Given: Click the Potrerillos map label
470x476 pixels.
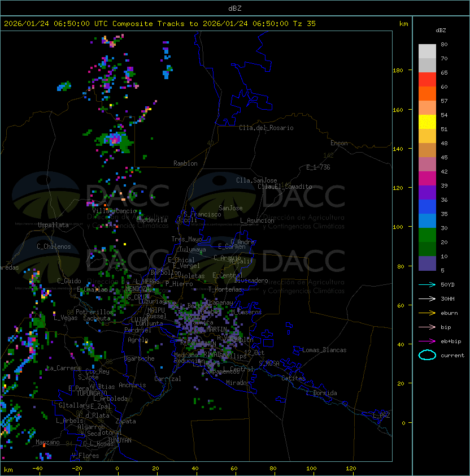Looking at the screenshot, I should pyautogui.click(x=94, y=312).
